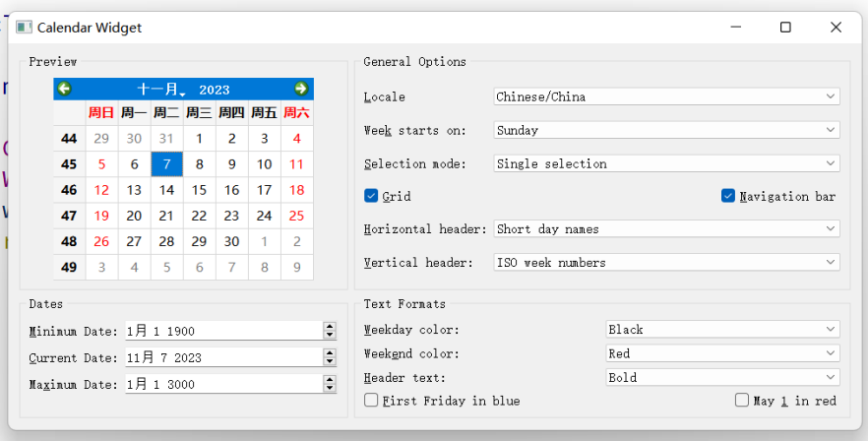868x441 pixels.
Task: Open the Selection mode dropdown
Action: [666, 163]
